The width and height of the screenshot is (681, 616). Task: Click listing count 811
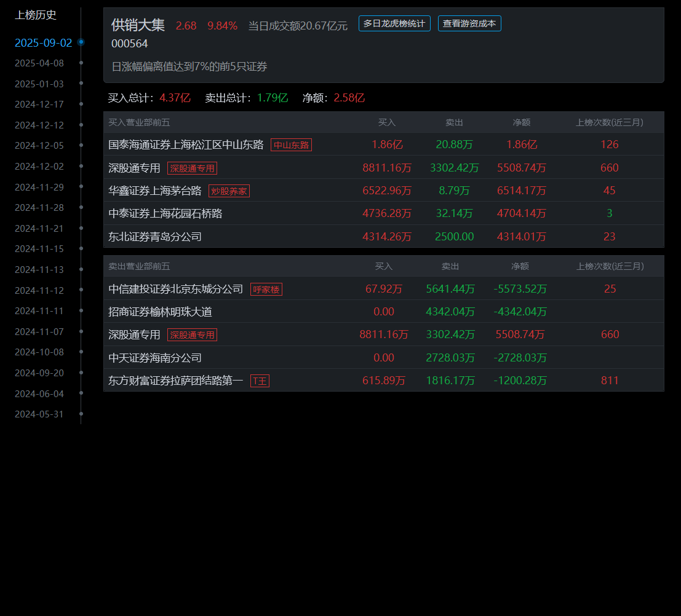pos(610,381)
